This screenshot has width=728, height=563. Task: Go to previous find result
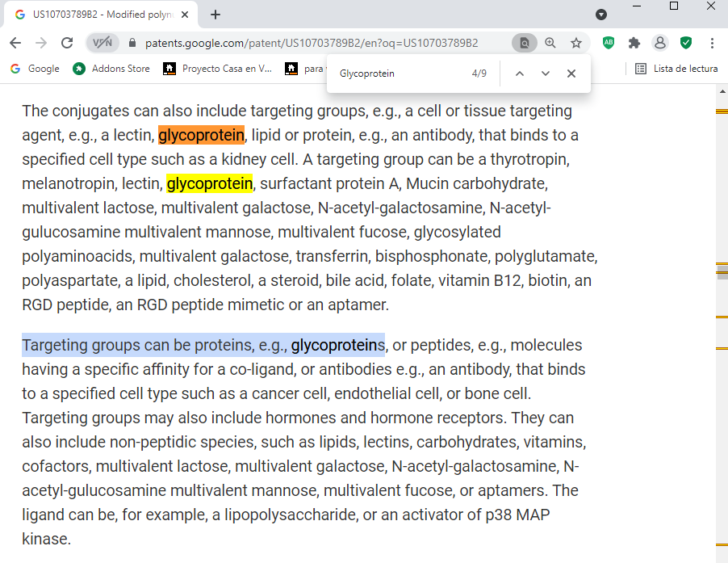520,74
